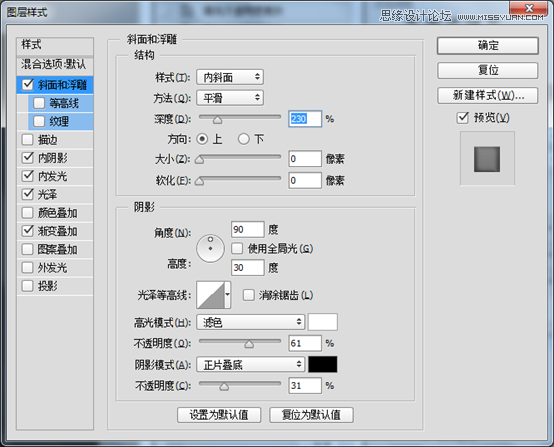Open the 样式 内斜面 dropdown

pyautogui.click(x=230, y=77)
